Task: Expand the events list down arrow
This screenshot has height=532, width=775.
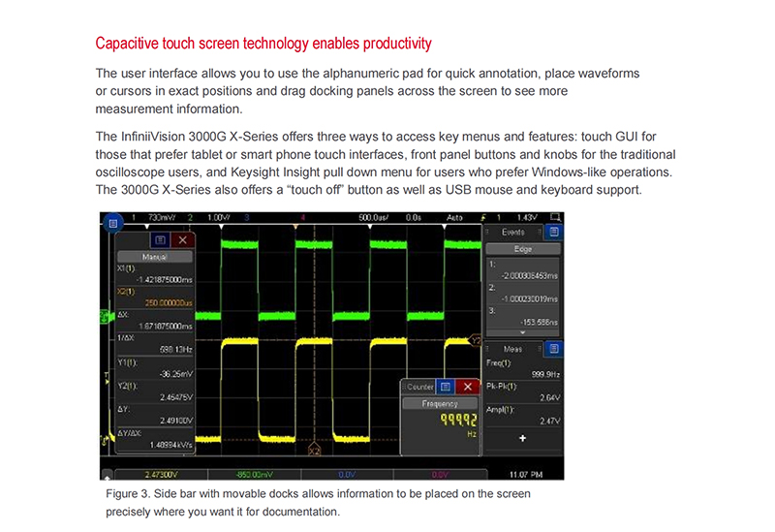Action: pyautogui.click(x=523, y=332)
